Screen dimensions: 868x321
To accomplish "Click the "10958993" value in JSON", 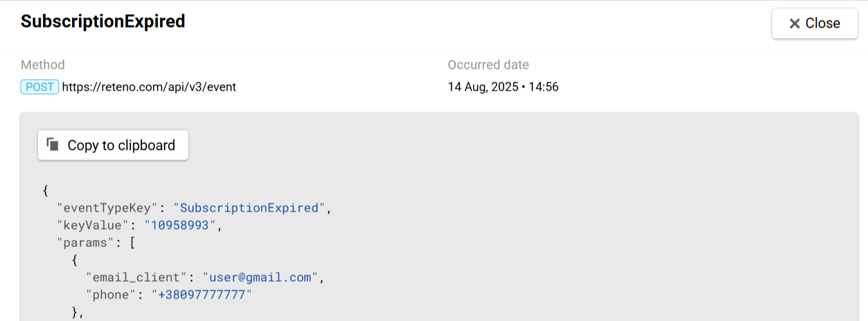I will coord(183,225).
